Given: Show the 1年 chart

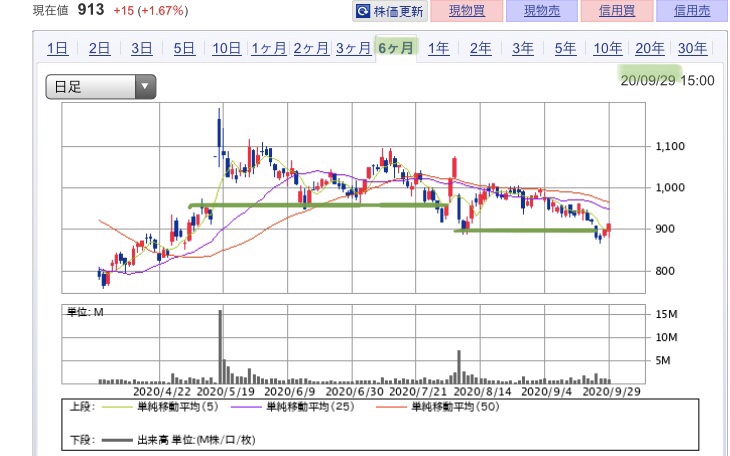Looking at the screenshot, I should click(439, 48).
